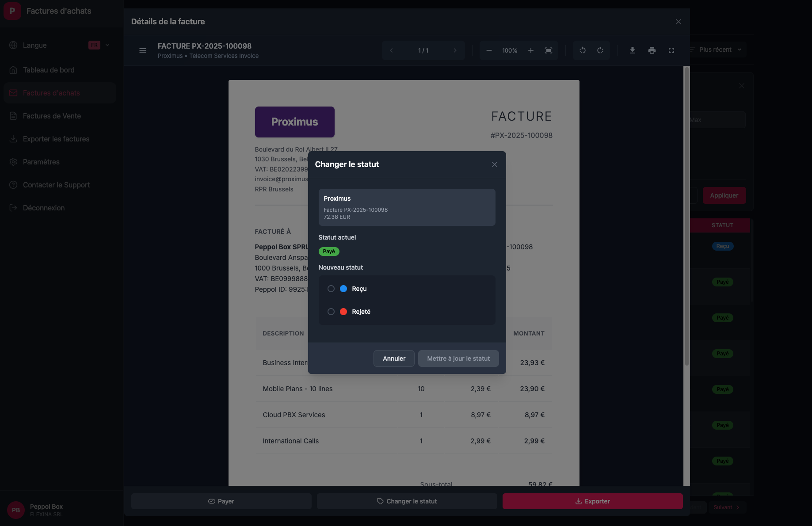812x526 pixels.
Task: Close the Changer le statut dialog
Action: click(x=495, y=164)
